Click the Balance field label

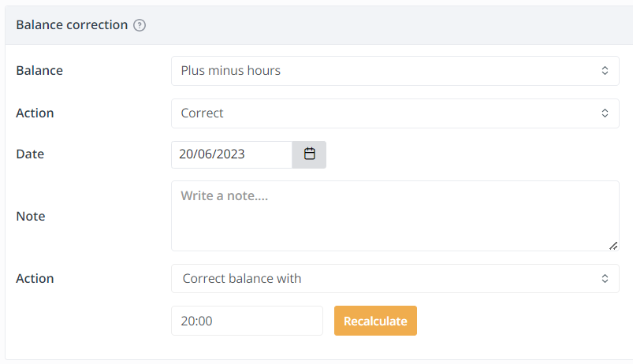pyautogui.click(x=39, y=71)
